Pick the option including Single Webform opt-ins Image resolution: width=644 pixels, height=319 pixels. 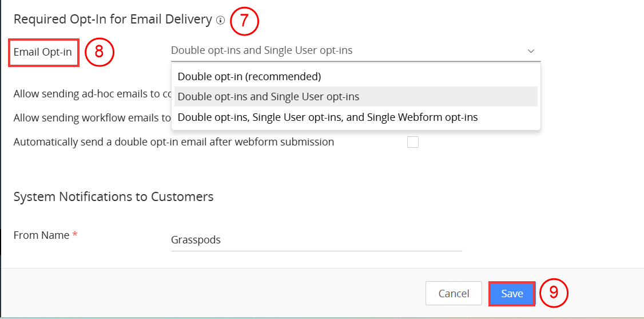pyautogui.click(x=328, y=117)
